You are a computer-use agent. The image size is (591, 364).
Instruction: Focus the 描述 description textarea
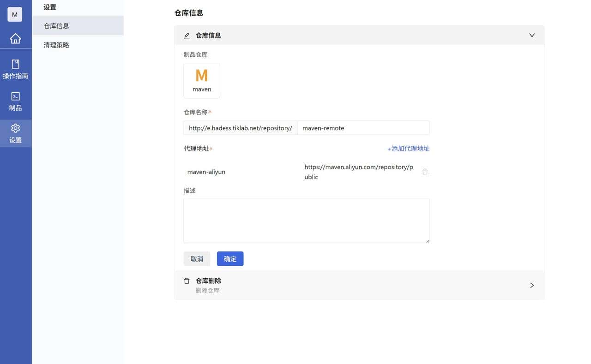coord(307,221)
